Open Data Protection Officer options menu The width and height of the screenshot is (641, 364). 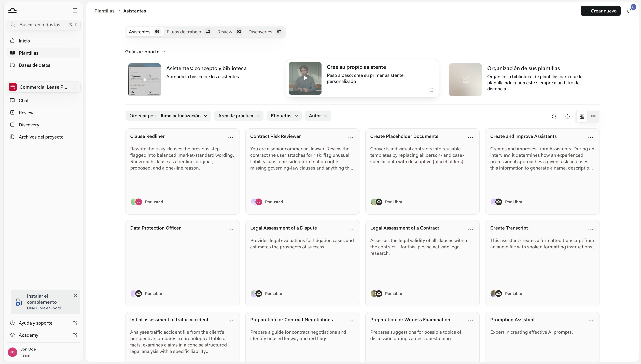(231, 229)
